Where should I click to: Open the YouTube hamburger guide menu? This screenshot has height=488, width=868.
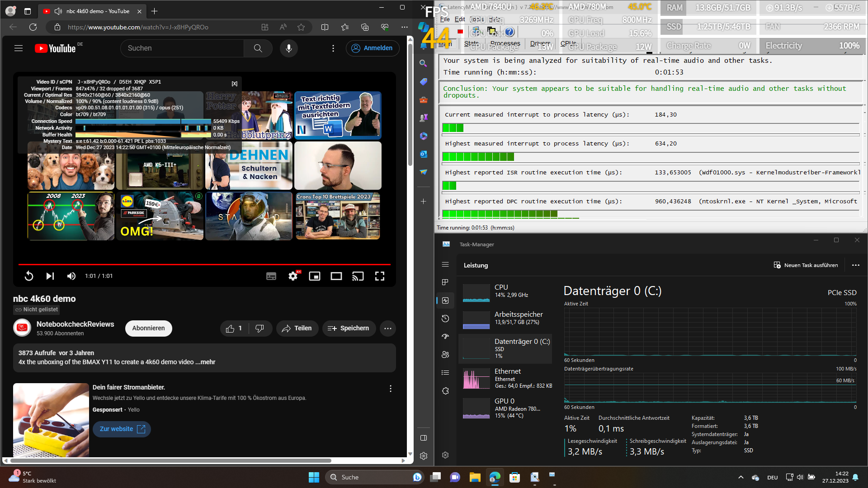(x=19, y=48)
